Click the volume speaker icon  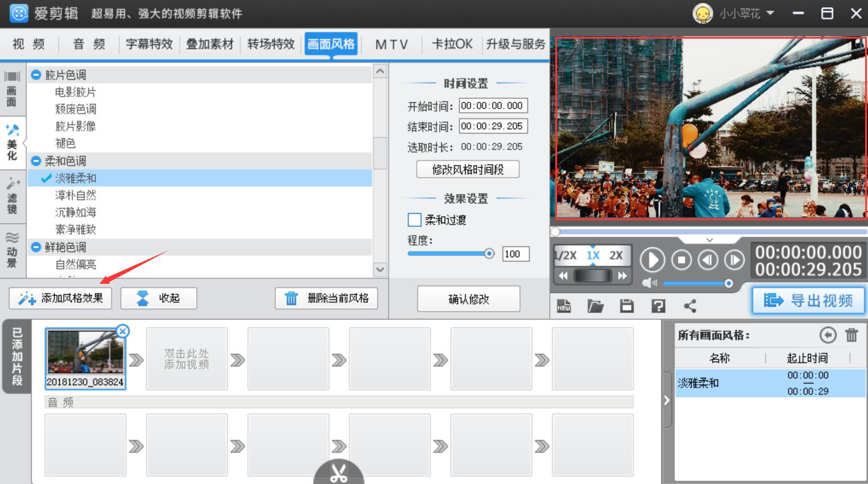pyautogui.click(x=649, y=283)
